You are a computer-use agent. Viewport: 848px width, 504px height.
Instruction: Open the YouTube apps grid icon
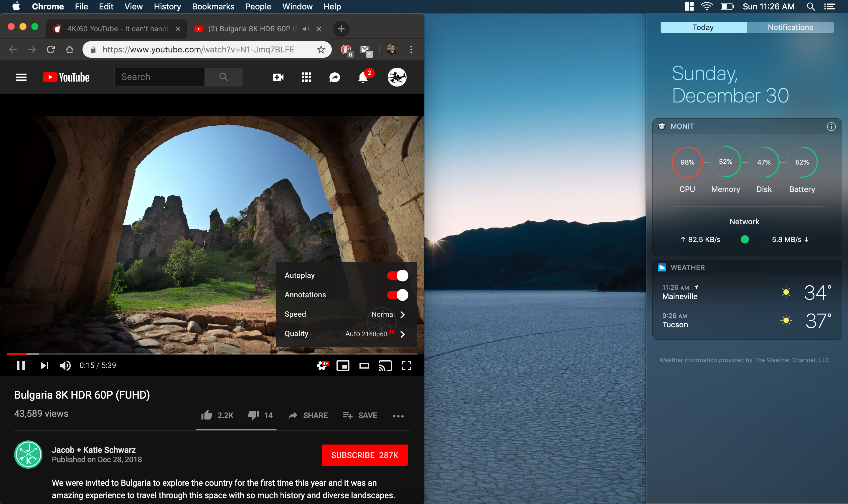pos(306,77)
